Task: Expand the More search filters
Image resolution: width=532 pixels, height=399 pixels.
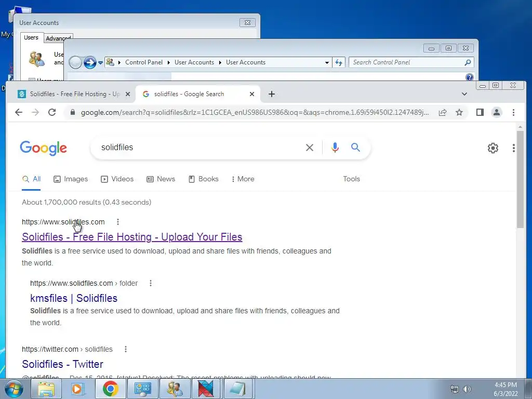Action: click(243, 179)
